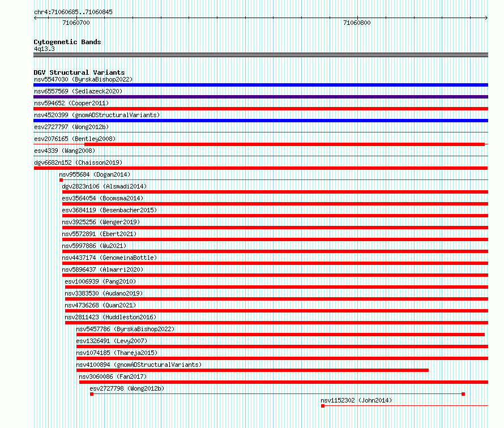The image size is (504, 428).
Task: Click esv3684119 (Besenbacher2015) label
Action: point(109,210)
